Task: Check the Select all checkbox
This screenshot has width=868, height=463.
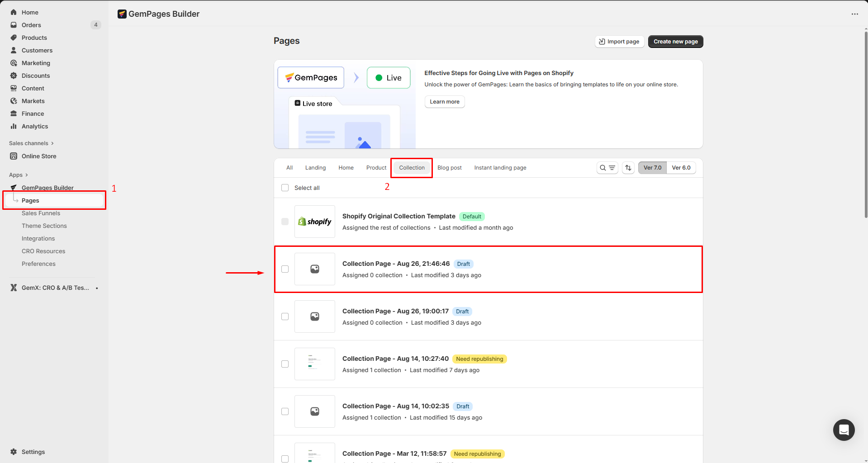Action: click(285, 188)
